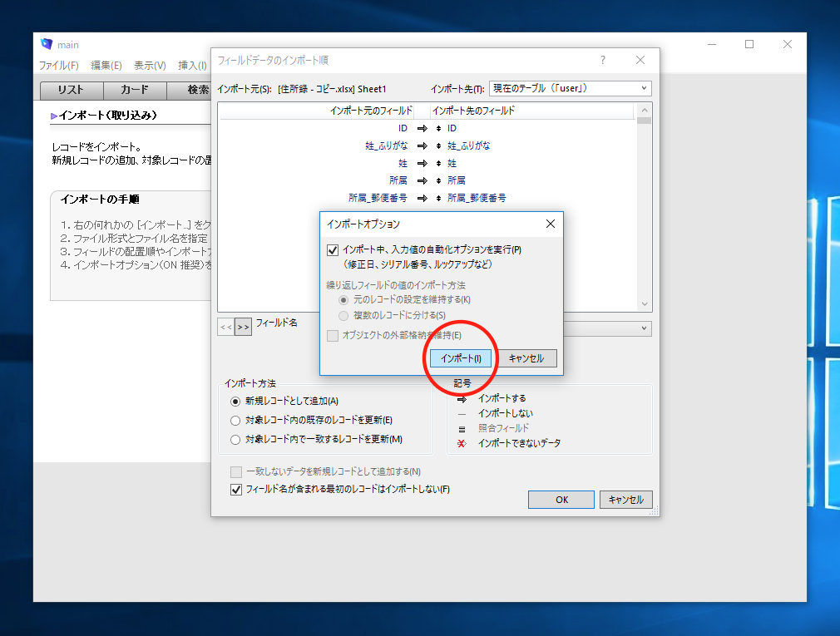Click the field list scrollbar up arrow
Viewport: 840px width, 636px height.
tap(644, 110)
